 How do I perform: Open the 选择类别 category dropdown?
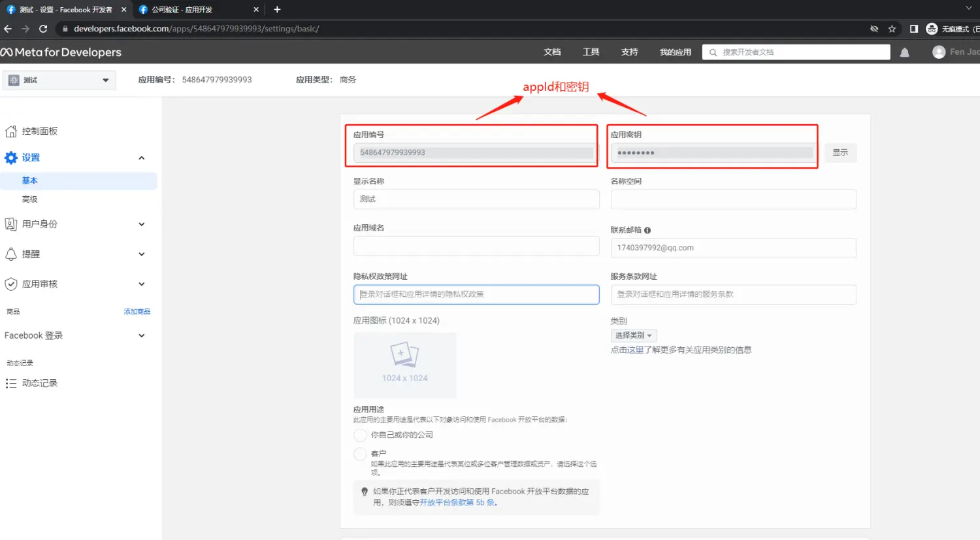pos(634,335)
